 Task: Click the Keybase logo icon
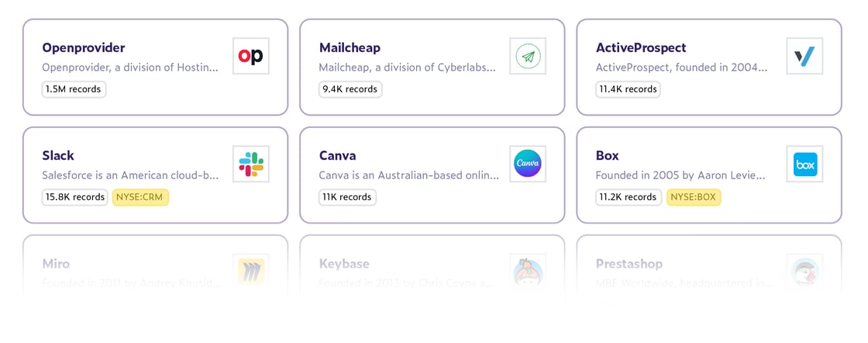tap(528, 271)
